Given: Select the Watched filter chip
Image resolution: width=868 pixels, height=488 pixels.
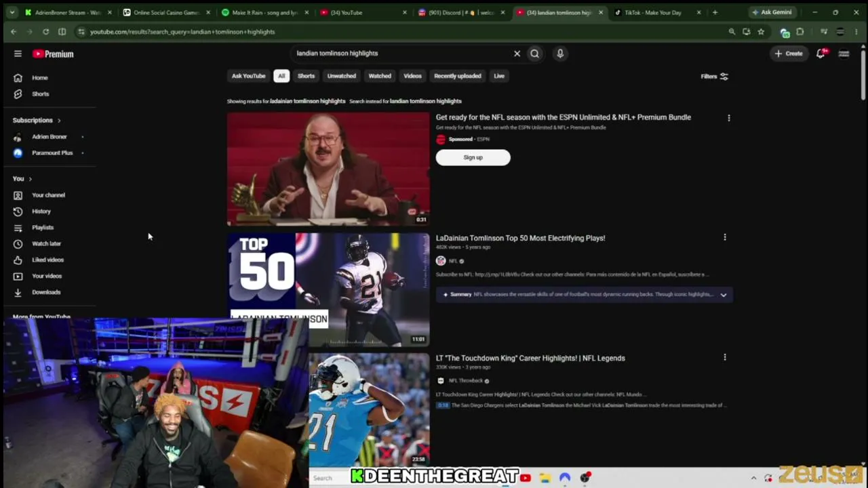Looking at the screenshot, I should [380, 76].
